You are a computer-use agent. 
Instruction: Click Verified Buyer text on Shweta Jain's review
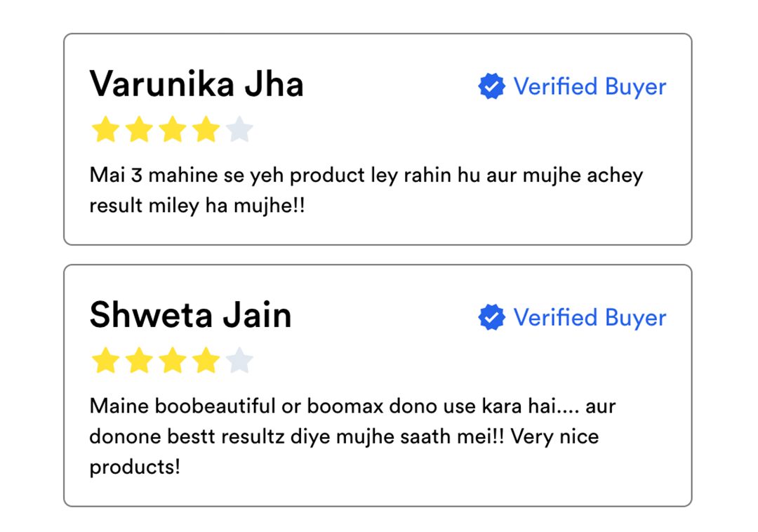tap(590, 318)
